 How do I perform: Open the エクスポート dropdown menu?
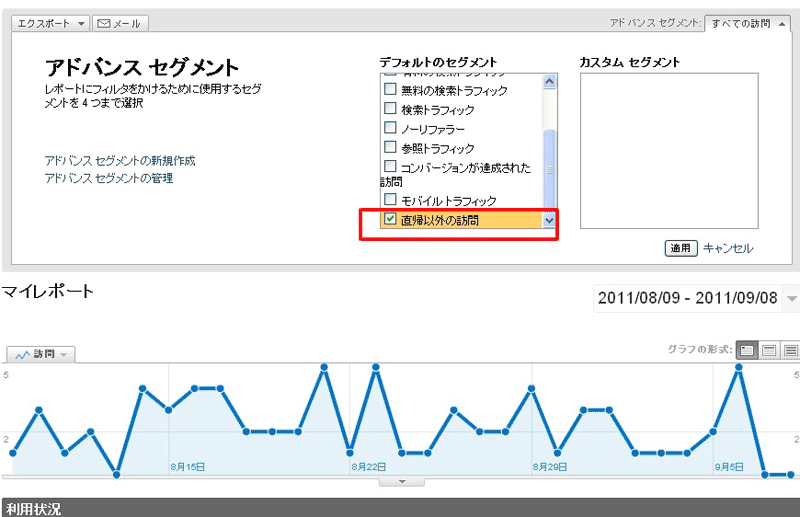pyautogui.click(x=53, y=23)
